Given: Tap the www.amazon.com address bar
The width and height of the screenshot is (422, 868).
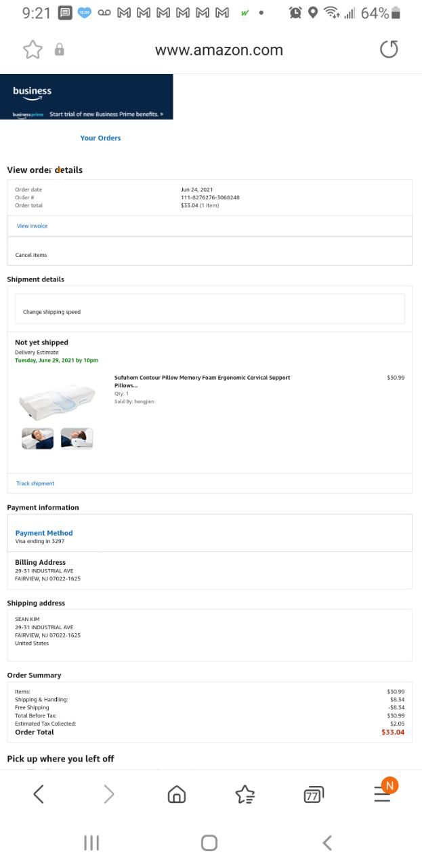Looking at the screenshot, I should click(219, 50).
